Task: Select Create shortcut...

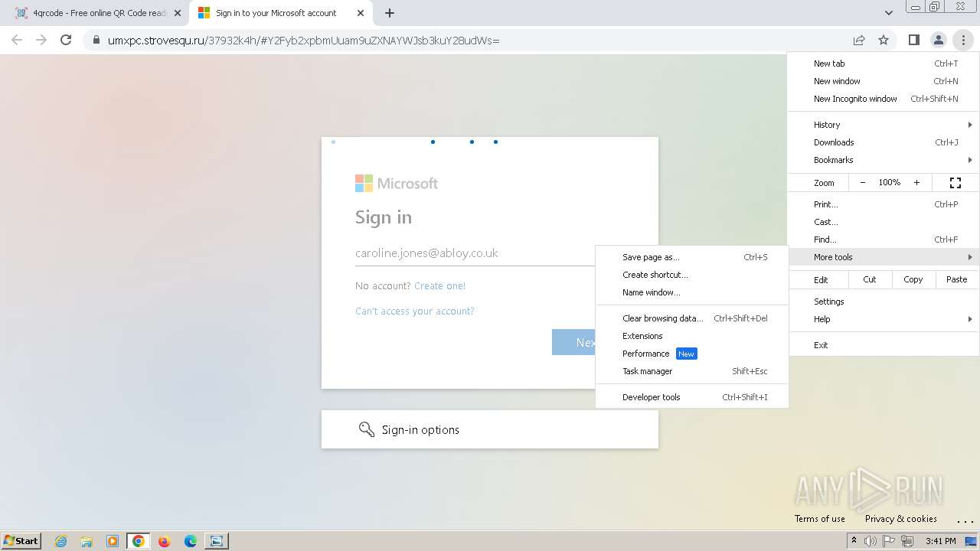Action: (x=692, y=275)
